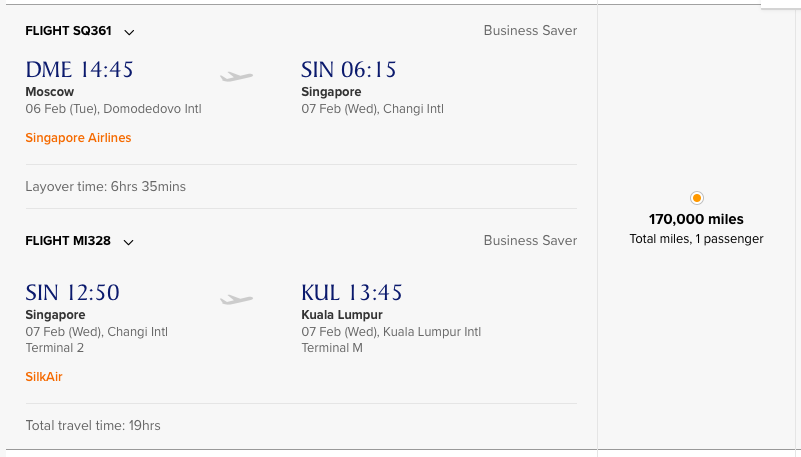Click the SIN 06:15 arrival time
The height and width of the screenshot is (457, 801).
coord(349,69)
